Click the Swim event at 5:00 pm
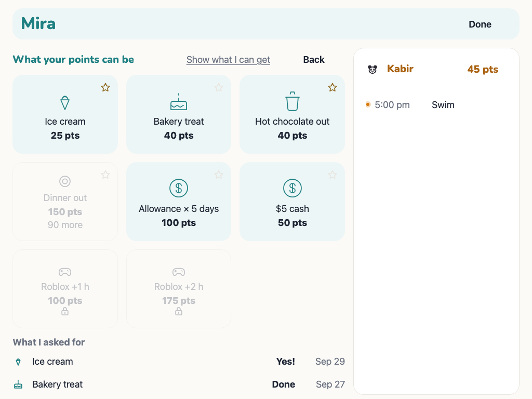Viewport: 532px width, 399px height. pos(443,105)
